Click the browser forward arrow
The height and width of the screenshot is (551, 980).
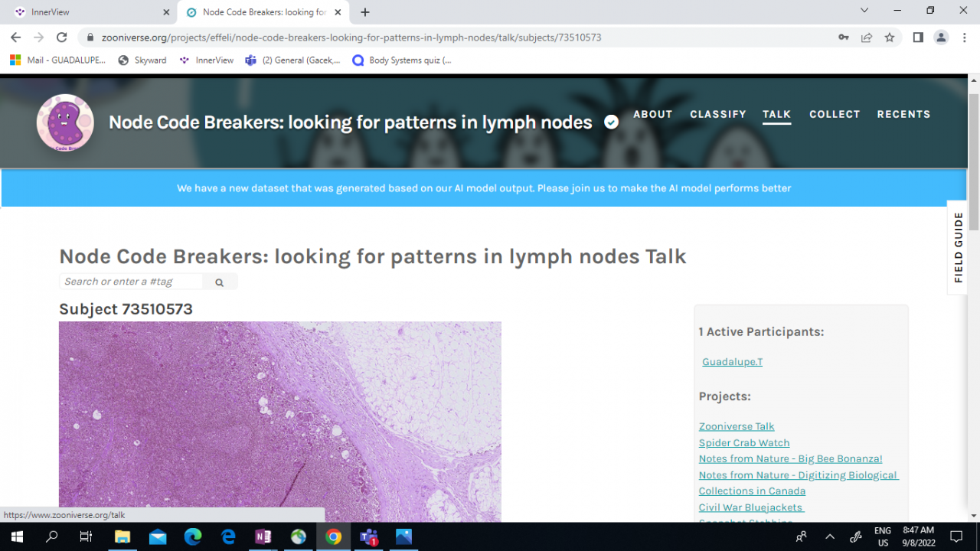39,37
